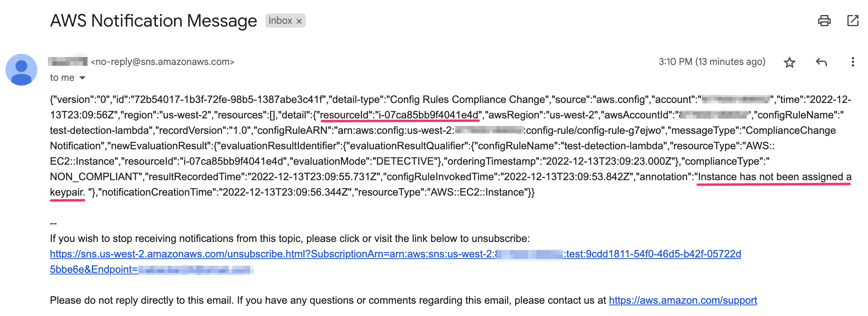Click the no-reply@sns.amazonaws.com sender address
Screen dimensions: 868x316
pos(162,62)
